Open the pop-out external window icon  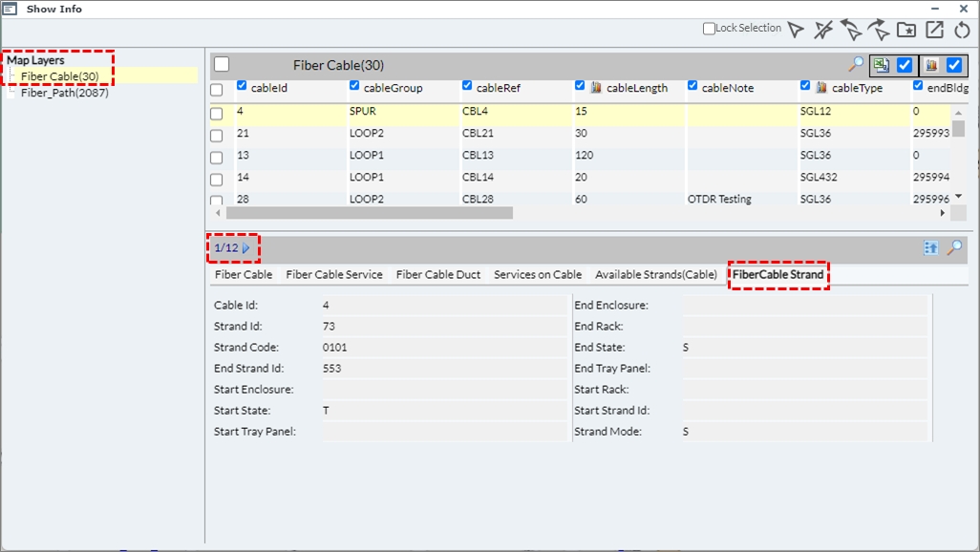(934, 30)
